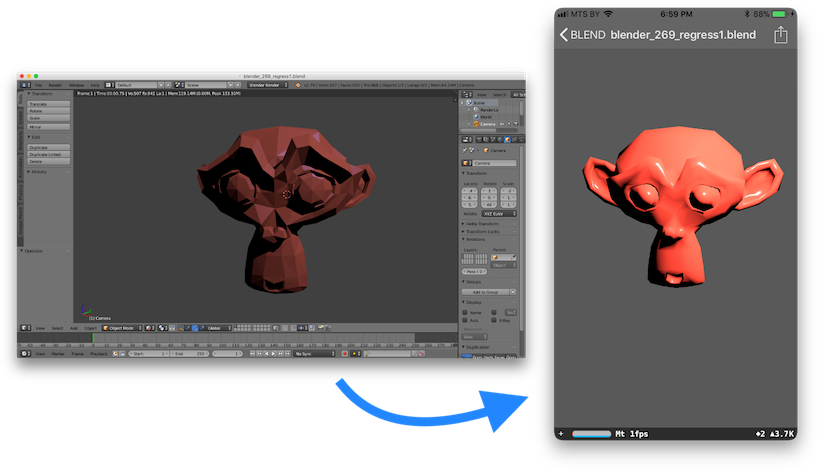Open the 3D viewport View menu

(40, 328)
